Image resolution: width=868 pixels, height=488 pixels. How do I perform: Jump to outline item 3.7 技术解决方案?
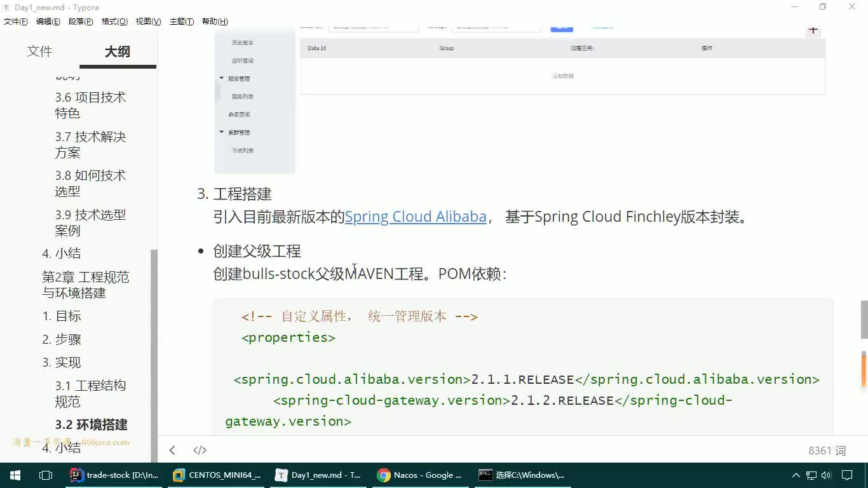(x=90, y=144)
